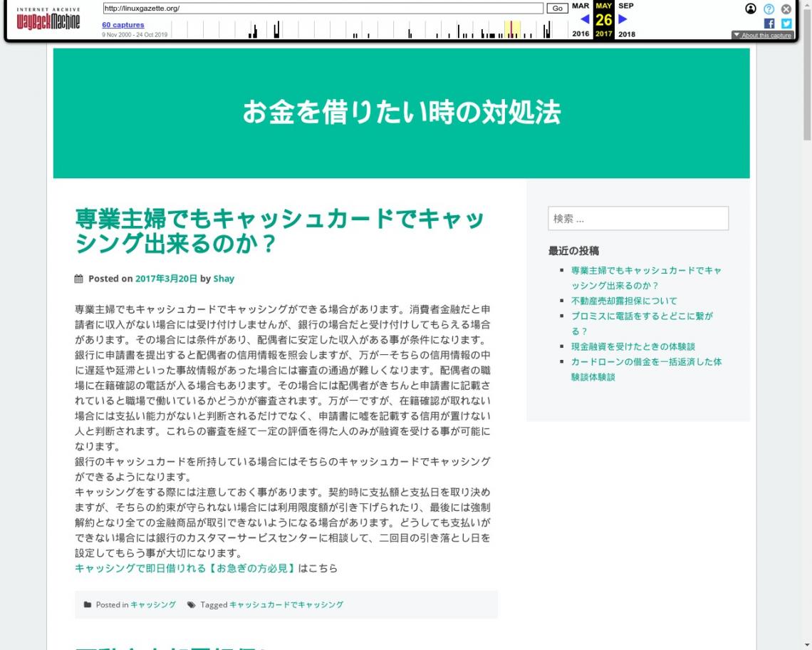This screenshot has height=650, width=812.
Task: Go to next capture with right blue arrow
Action: point(623,19)
